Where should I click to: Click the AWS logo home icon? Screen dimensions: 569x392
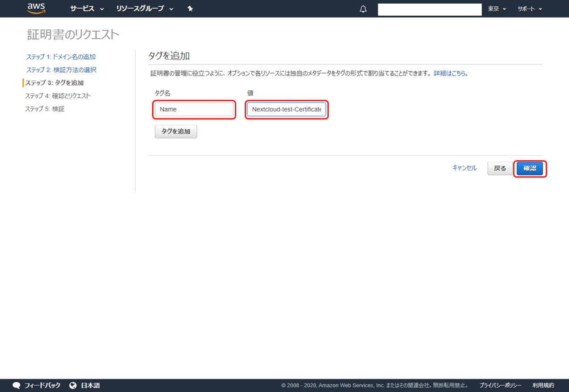pos(36,9)
